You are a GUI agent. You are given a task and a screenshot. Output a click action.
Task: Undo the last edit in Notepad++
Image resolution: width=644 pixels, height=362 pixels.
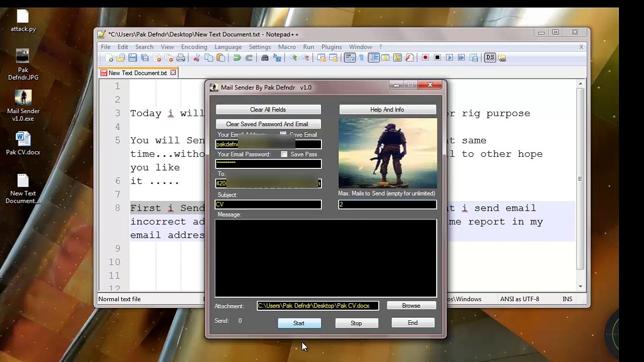(x=236, y=58)
